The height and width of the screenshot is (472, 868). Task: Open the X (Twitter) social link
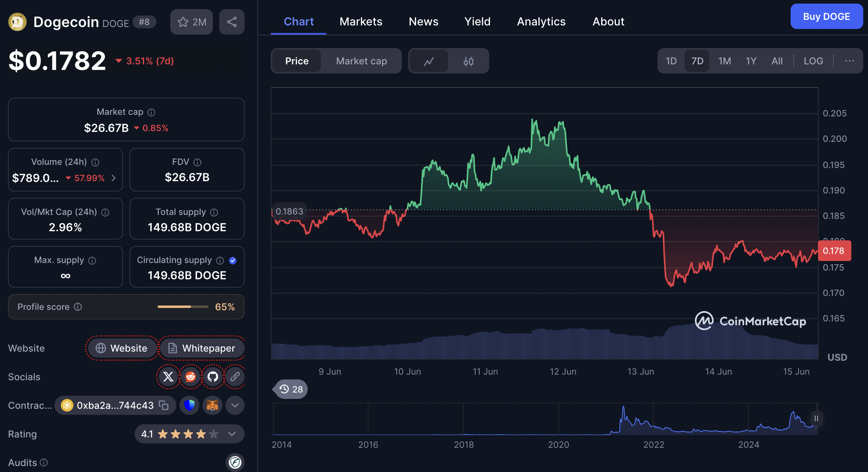(168, 377)
